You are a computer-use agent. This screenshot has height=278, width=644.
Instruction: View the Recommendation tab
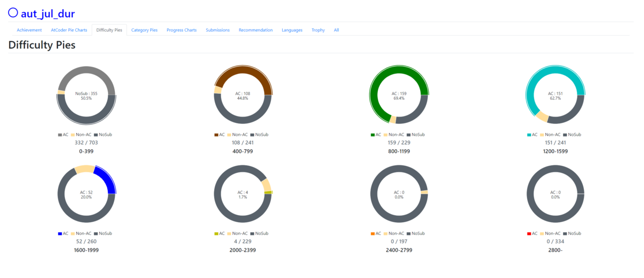tap(255, 30)
